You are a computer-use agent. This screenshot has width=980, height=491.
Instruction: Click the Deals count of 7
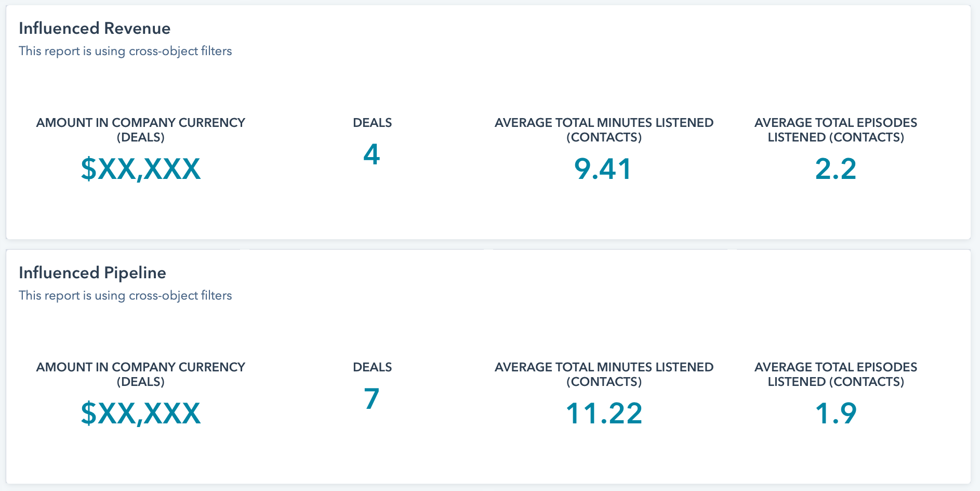(372, 399)
